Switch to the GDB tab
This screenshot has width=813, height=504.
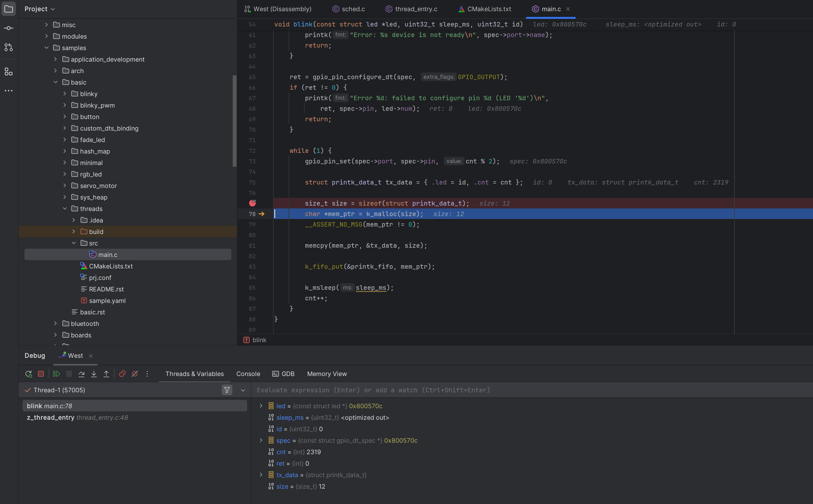[x=283, y=374]
